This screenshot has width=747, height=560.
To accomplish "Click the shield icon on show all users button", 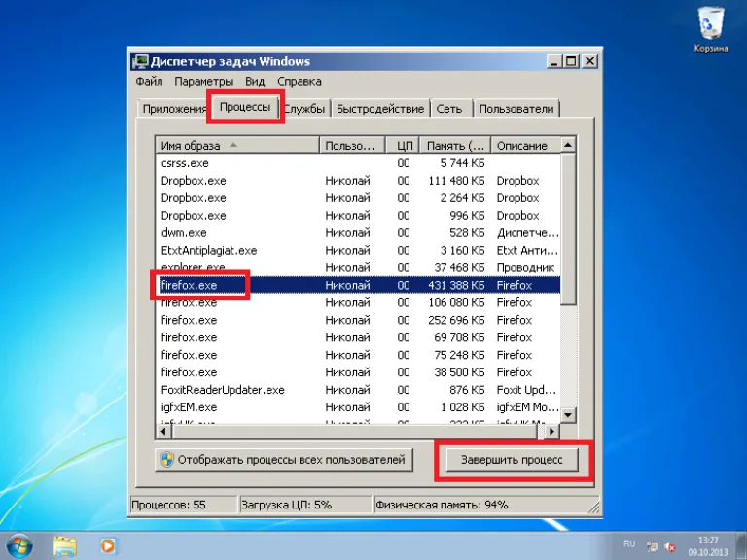I will coord(166,460).
